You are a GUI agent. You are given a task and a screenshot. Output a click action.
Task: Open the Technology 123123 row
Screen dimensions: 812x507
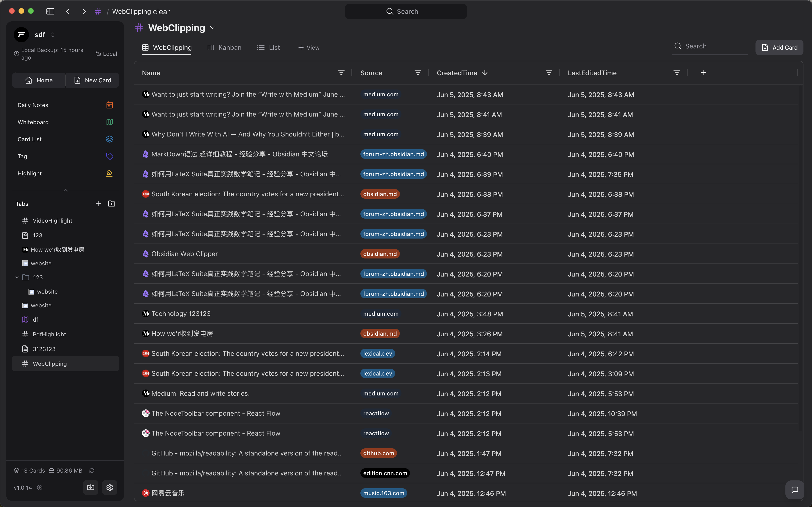(466, 314)
